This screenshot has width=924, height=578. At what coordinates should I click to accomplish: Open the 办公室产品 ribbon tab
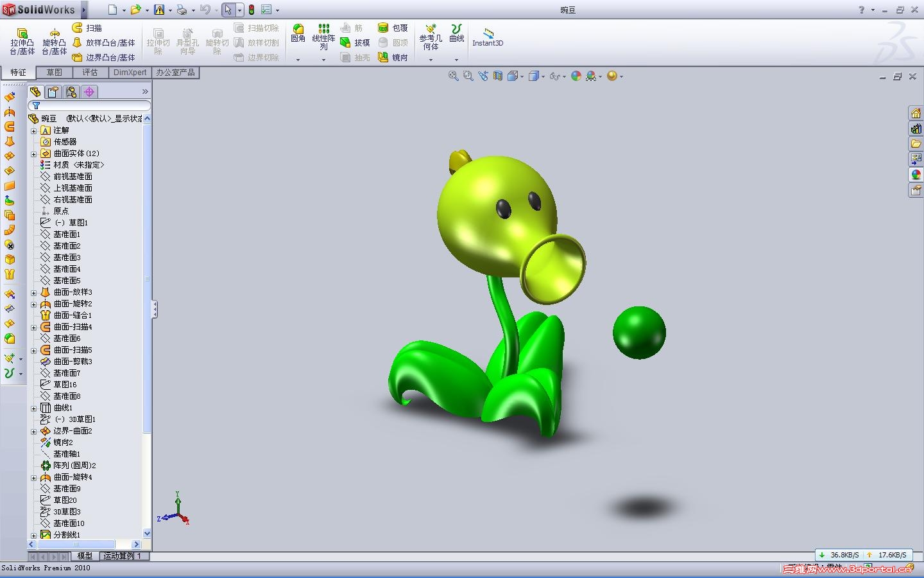click(x=175, y=73)
